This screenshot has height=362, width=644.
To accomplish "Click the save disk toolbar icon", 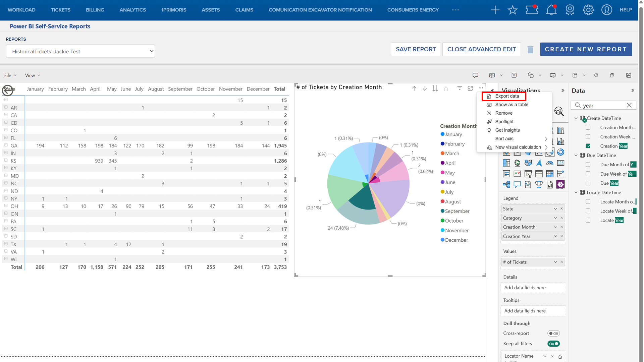I will coord(629,75).
